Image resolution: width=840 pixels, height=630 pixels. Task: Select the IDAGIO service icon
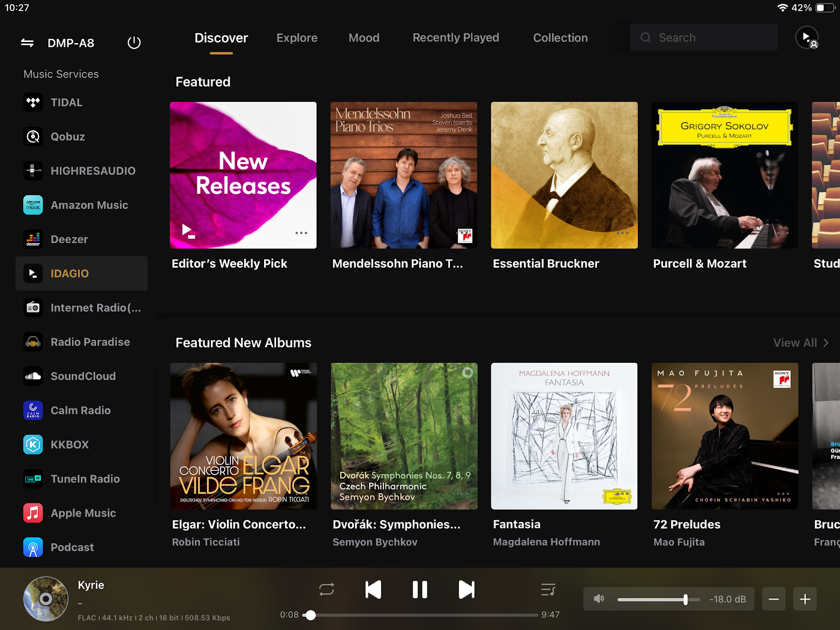33,274
